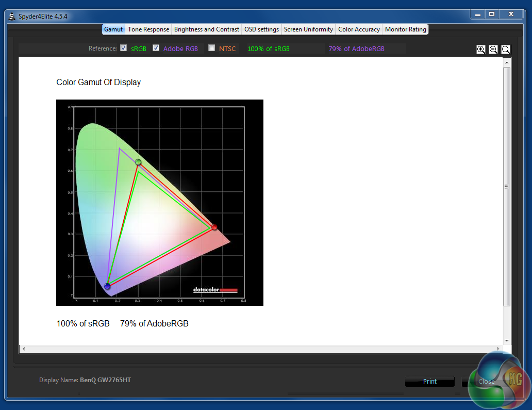The height and width of the screenshot is (410, 532).
Task: Click the Spyder4Elite icon in the title bar
Action: coord(12,16)
